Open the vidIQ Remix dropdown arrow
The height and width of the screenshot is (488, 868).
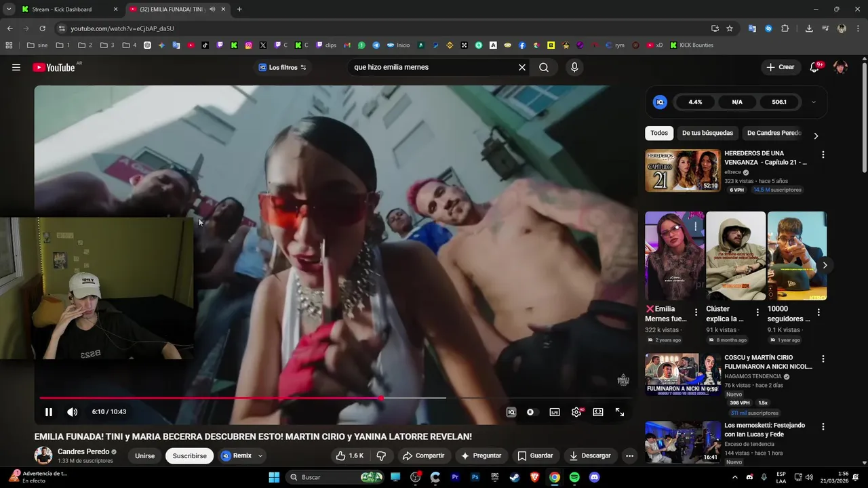(x=260, y=456)
